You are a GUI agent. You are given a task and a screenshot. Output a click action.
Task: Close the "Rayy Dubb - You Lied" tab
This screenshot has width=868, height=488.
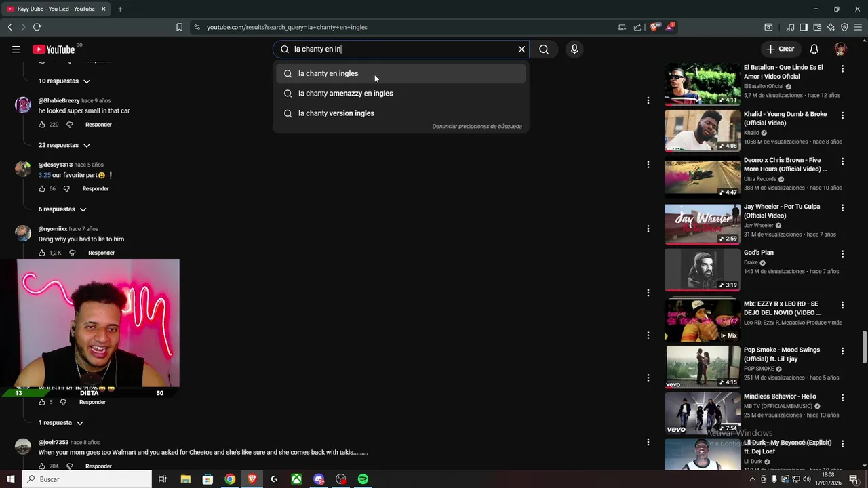point(103,9)
